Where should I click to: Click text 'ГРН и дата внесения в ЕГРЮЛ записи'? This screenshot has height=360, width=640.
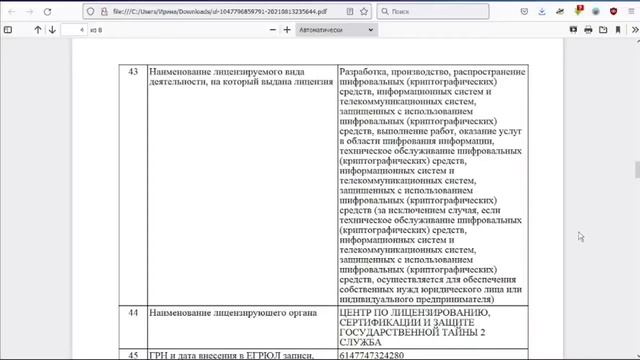(231, 355)
